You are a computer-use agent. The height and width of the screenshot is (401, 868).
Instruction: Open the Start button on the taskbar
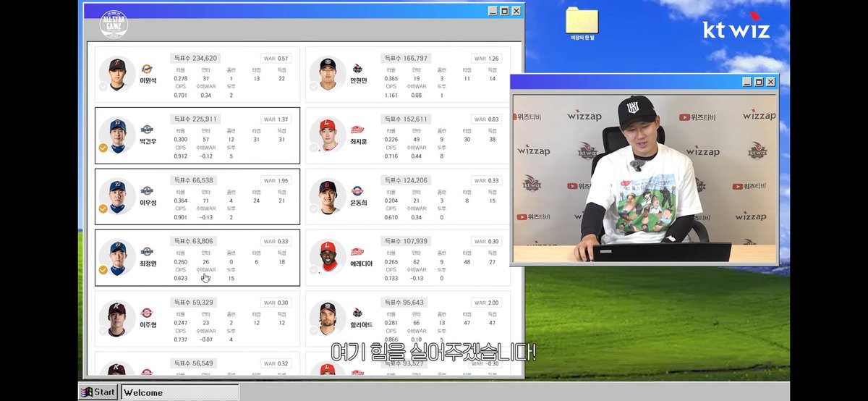[98, 392]
